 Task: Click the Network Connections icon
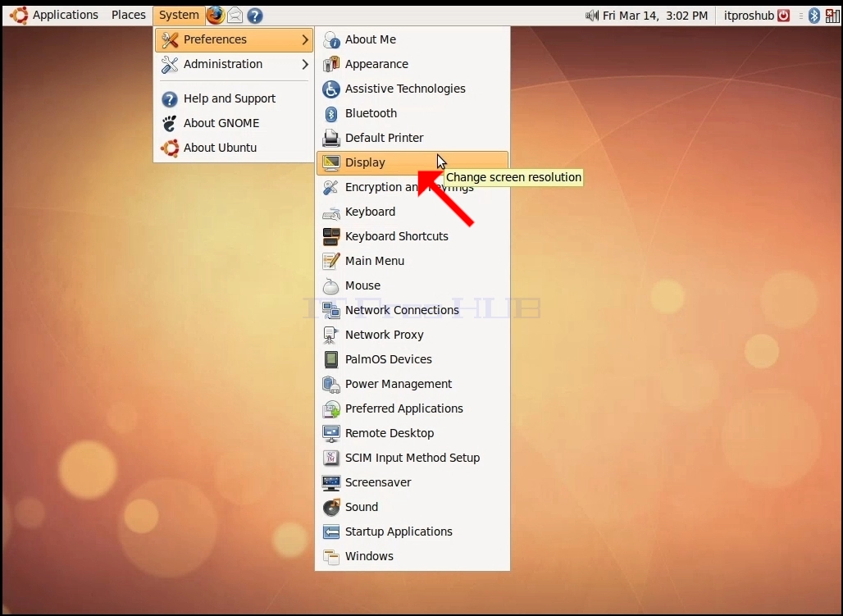pyautogui.click(x=331, y=310)
